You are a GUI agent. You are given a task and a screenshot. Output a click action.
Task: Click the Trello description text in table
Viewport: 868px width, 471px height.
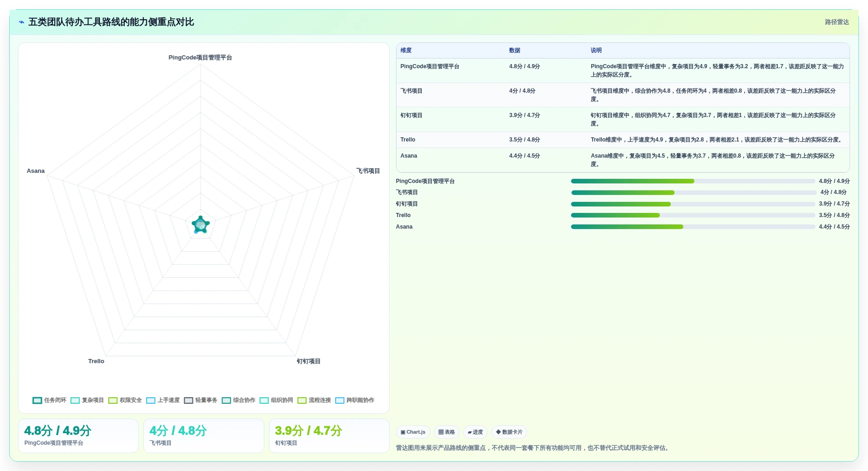(717, 140)
